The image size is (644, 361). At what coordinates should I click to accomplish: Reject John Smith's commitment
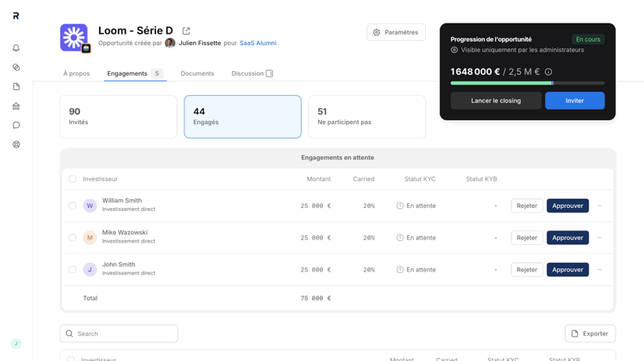click(x=527, y=270)
